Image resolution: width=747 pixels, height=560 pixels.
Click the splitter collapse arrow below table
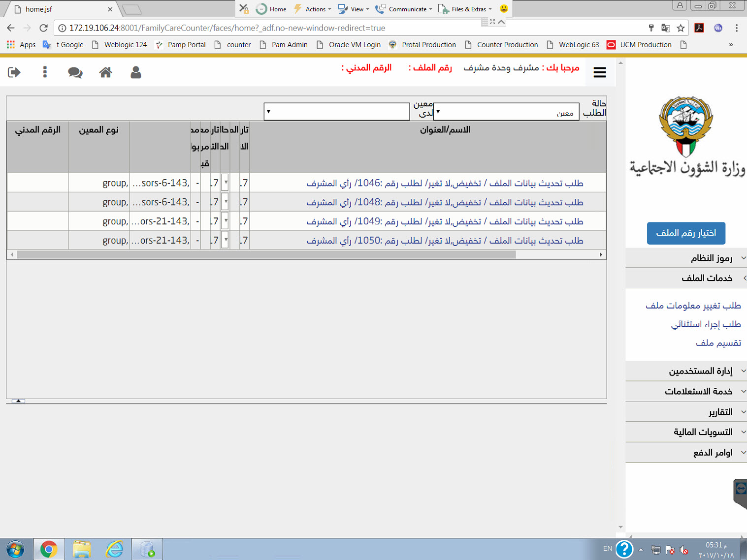(18, 401)
